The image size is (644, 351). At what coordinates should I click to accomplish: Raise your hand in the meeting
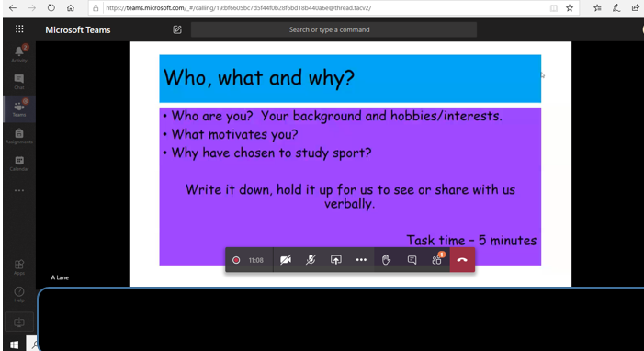pyautogui.click(x=386, y=260)
